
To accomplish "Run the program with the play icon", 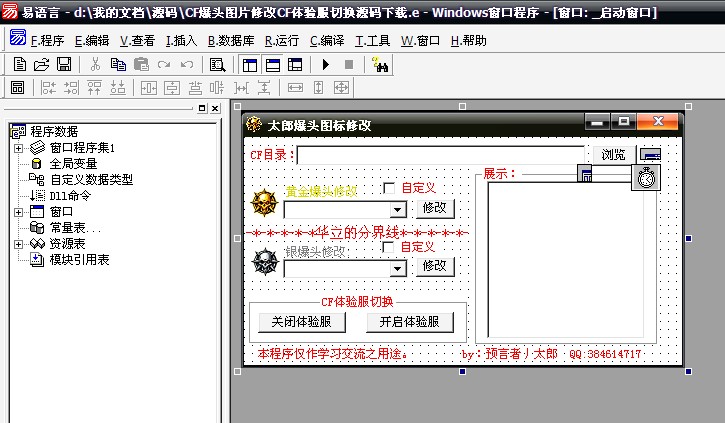I will [x=326, y=65].
